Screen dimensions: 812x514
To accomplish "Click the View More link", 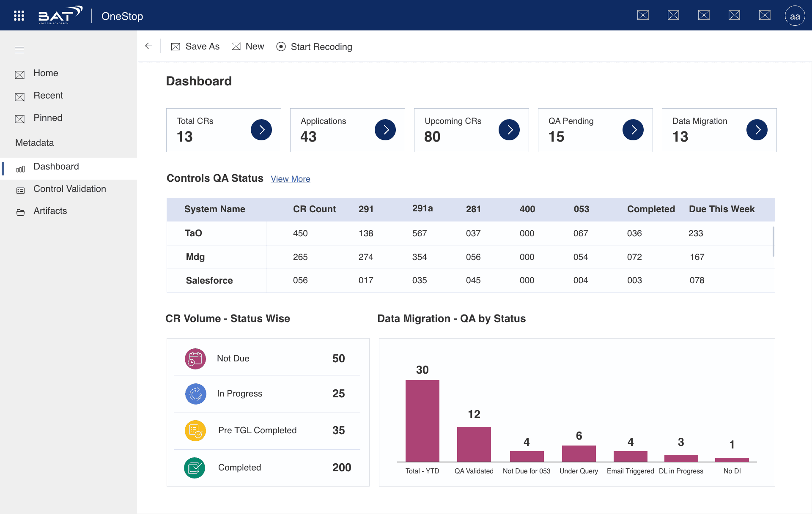I will 291,179.
